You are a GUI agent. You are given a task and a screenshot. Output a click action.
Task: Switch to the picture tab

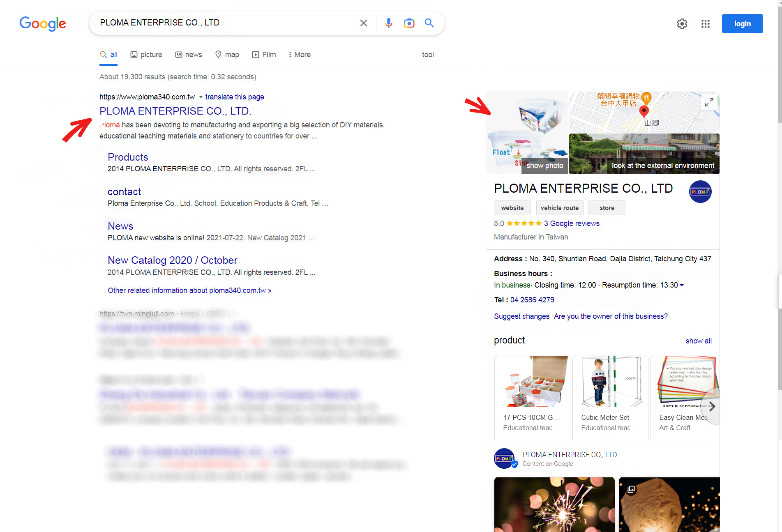click(x=146, y=55)
